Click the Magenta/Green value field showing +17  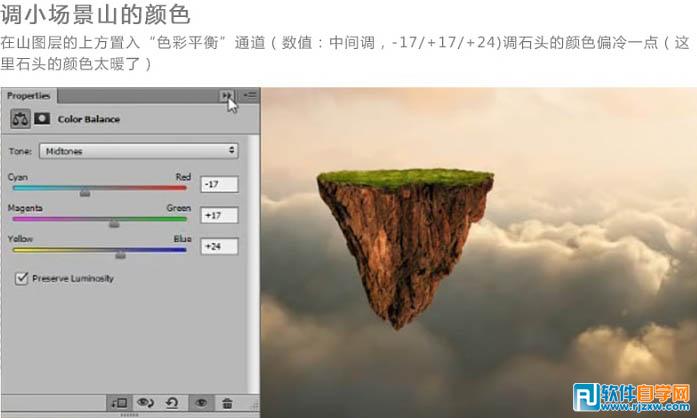click(218, 215)
